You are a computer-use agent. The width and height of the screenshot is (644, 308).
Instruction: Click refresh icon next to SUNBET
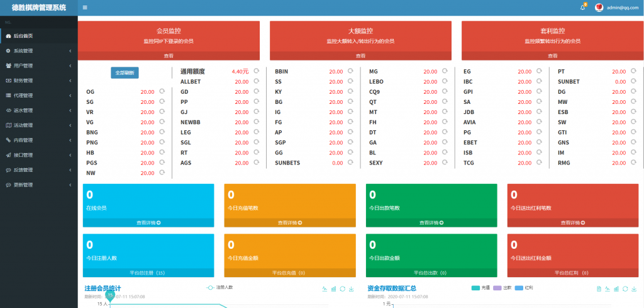click(x=633, y=81)
